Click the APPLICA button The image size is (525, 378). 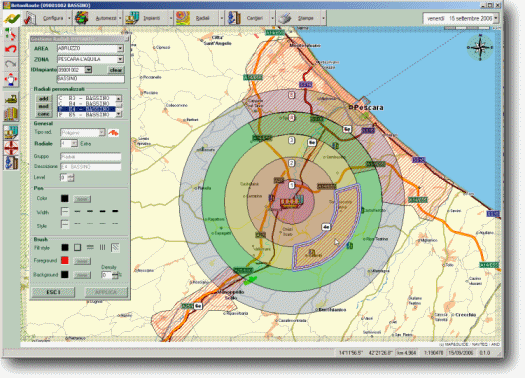tap(106, 292)
